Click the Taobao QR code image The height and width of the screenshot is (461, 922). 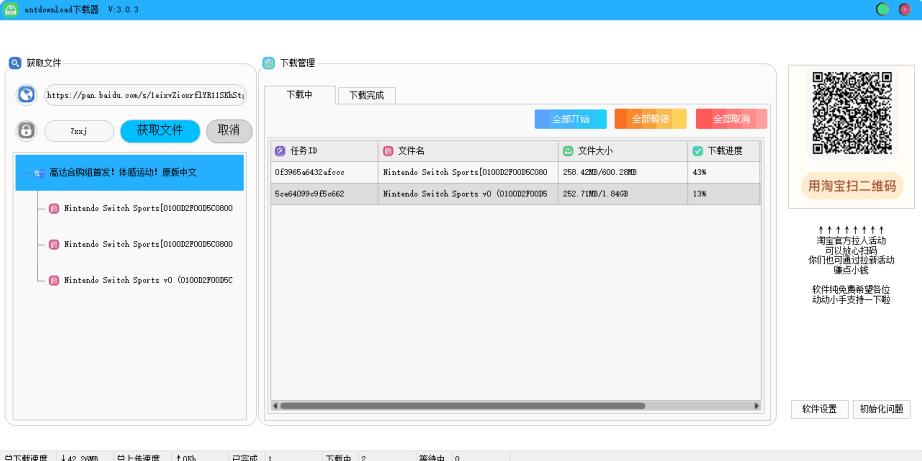(x=852, y=113)
